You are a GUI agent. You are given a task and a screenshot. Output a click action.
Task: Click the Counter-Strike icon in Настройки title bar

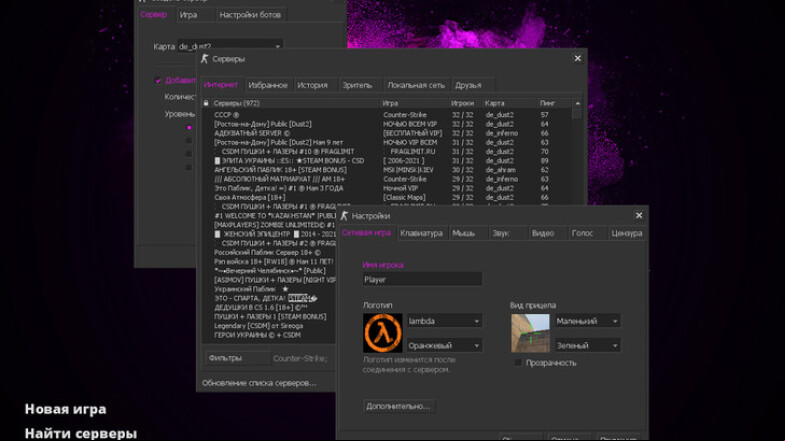(344, 216)
